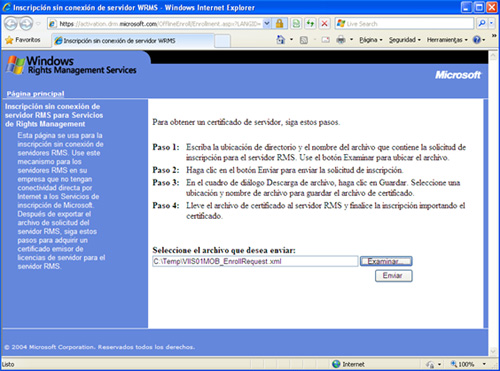Expand the Print options dropdown arrow
The width and height of the screenshot is (500, 371).
[x=351, y=40]
